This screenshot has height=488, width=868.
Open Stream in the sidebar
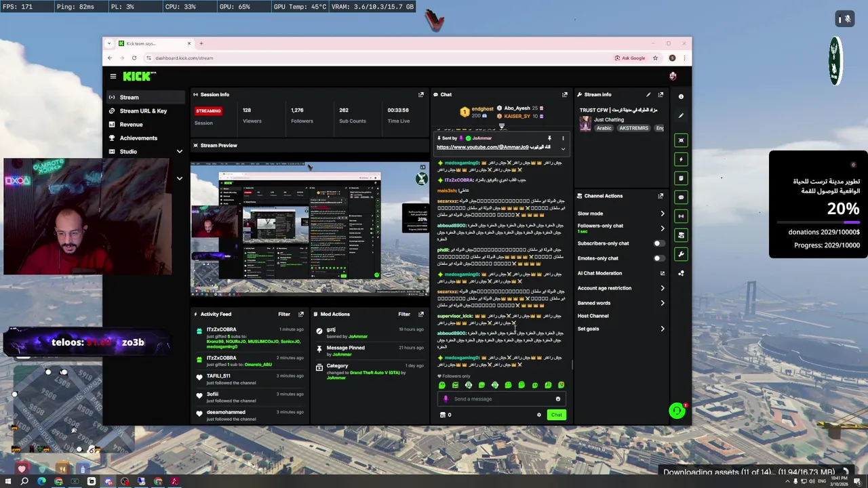144,97
